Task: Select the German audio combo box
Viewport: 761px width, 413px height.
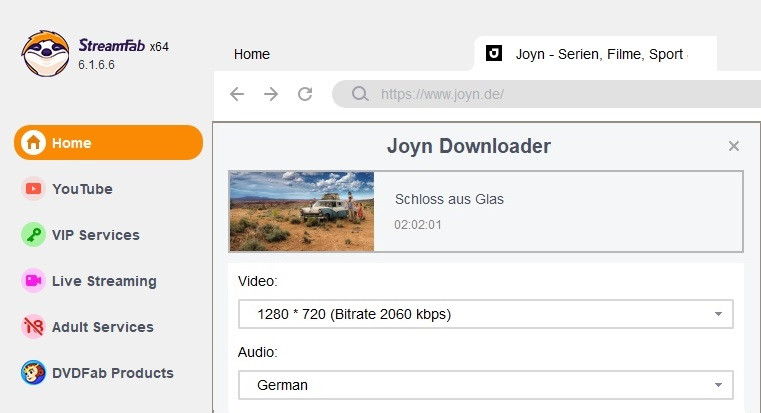Action: pyautogui.click(x=485, y=385)
